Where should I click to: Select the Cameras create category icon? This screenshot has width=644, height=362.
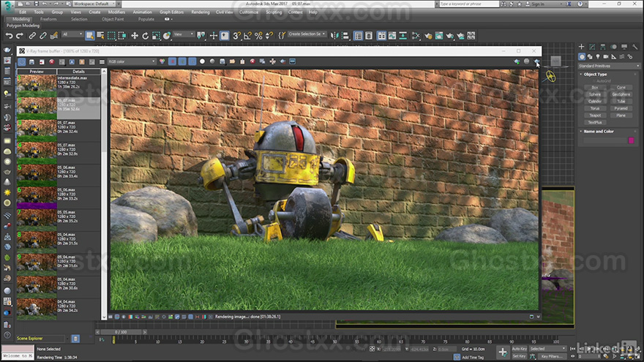[606, 56]
